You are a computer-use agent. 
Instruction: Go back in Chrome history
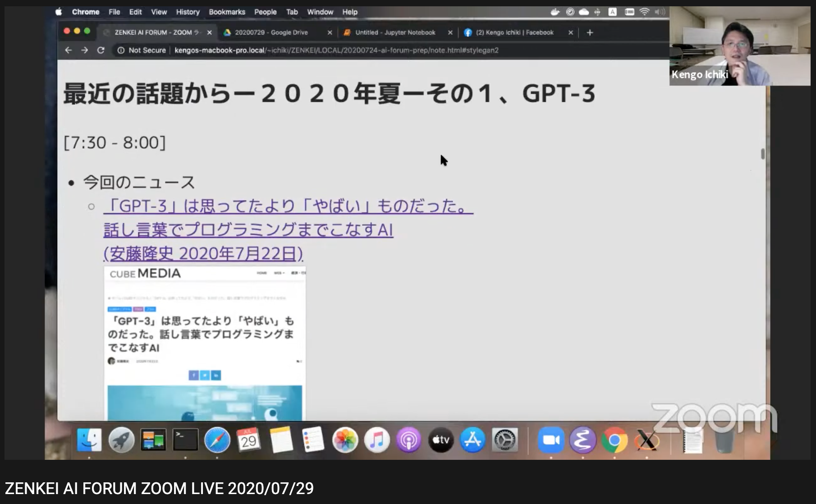[69, 50]
